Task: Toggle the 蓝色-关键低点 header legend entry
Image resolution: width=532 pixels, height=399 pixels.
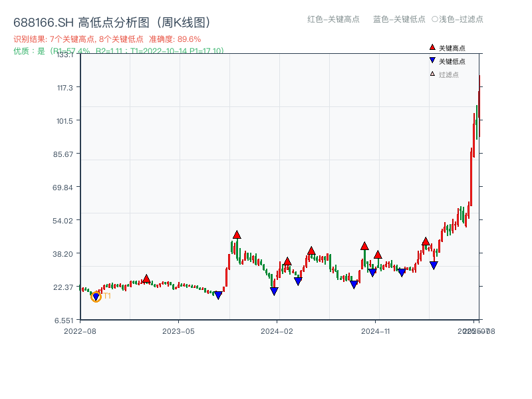Action: (x=399, y=19)
